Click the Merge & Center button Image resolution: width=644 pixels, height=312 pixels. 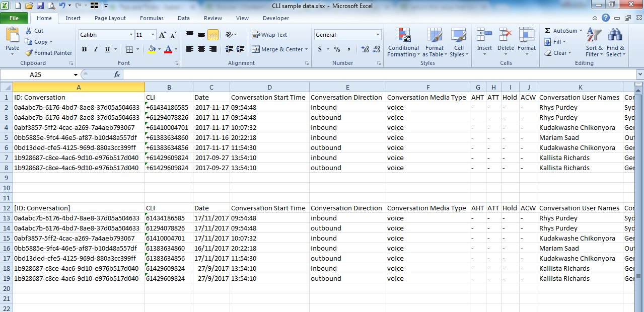tap(277, 49)
